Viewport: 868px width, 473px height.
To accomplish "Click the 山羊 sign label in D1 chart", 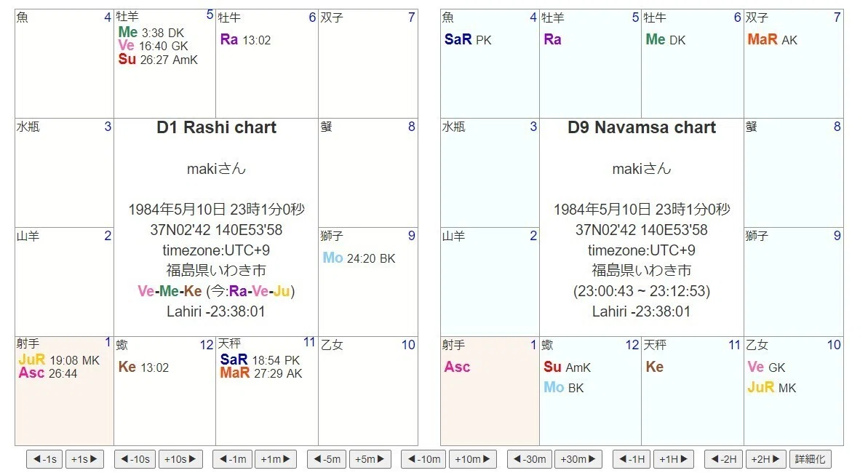I will point(28,236).
